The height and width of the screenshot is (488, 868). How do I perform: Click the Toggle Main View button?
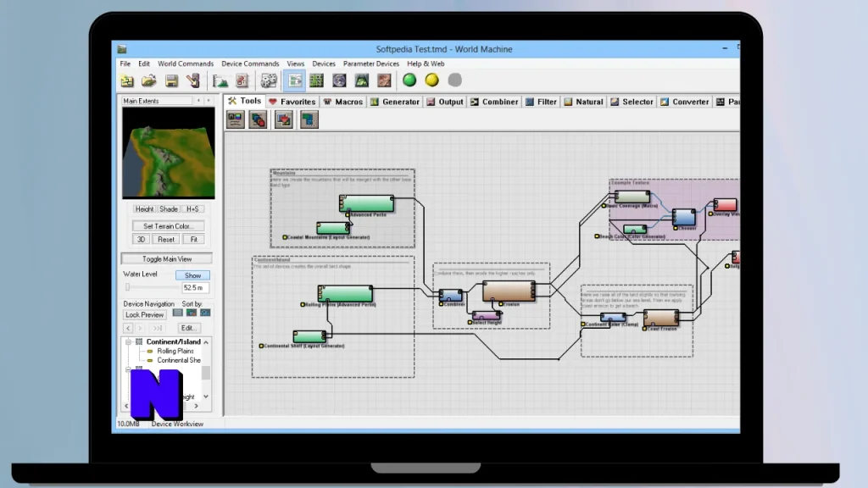pos(167,259)
